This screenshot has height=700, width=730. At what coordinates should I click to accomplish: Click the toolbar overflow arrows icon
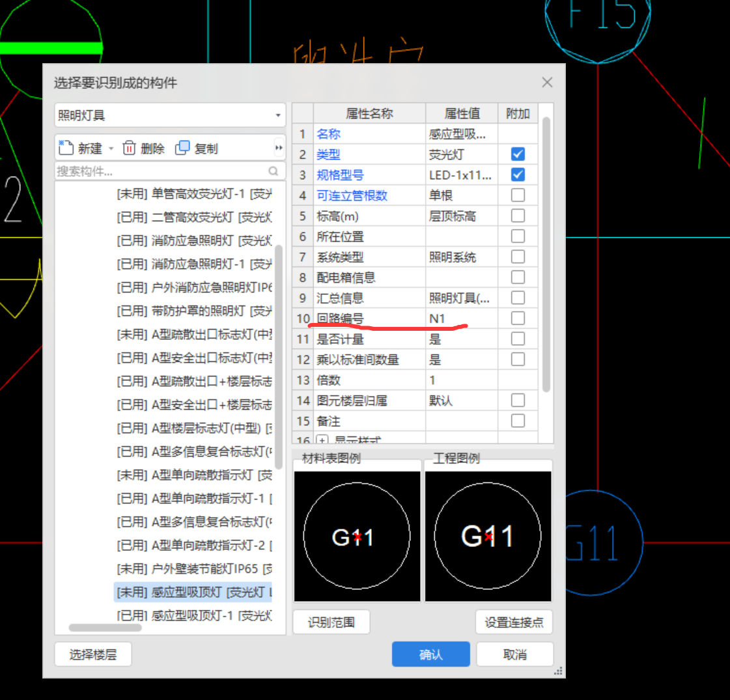279,148
